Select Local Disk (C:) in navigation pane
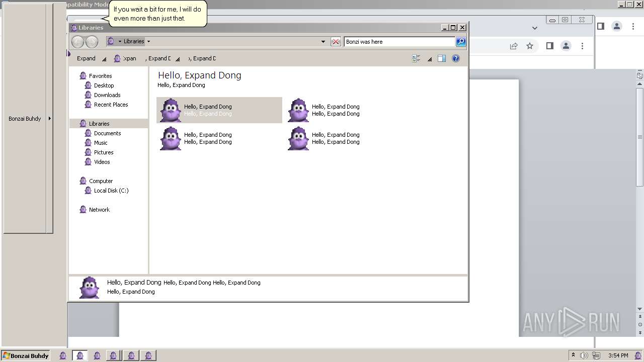This screenshot has height=362, width=644. point(111,191)
